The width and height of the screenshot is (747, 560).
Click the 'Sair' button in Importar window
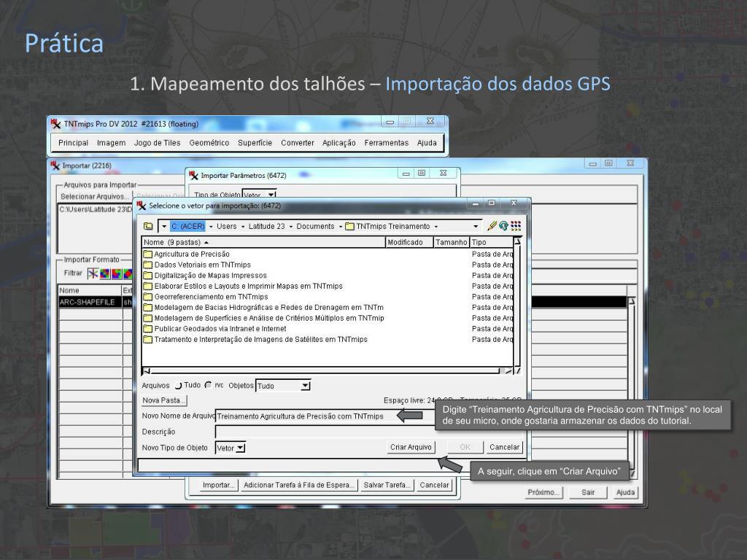click(x=588, y=492)
